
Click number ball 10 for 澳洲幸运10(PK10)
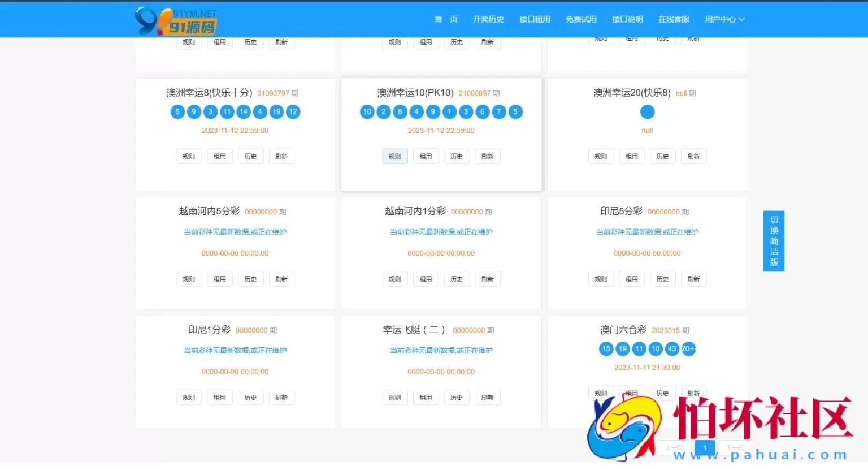pyautogui.click(x=367, y=111)
